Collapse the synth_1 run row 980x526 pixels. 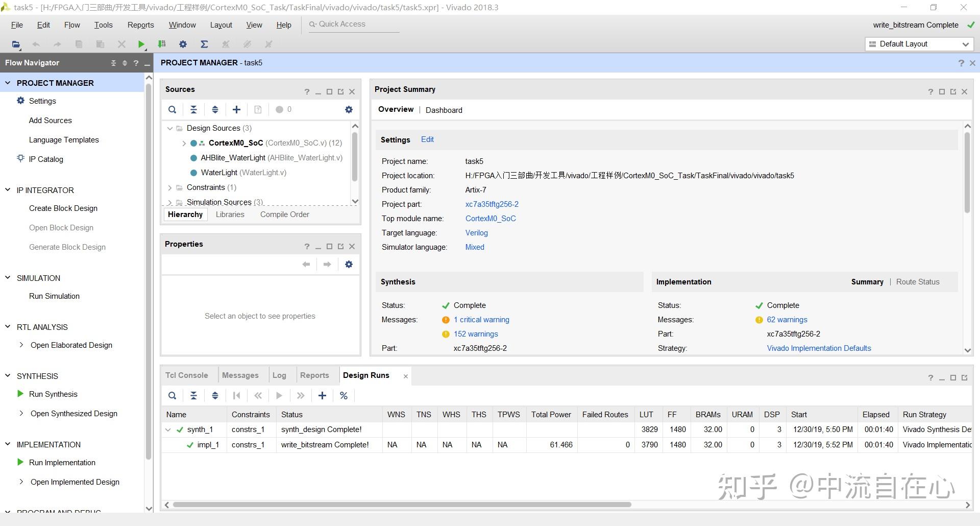(168, 429)
